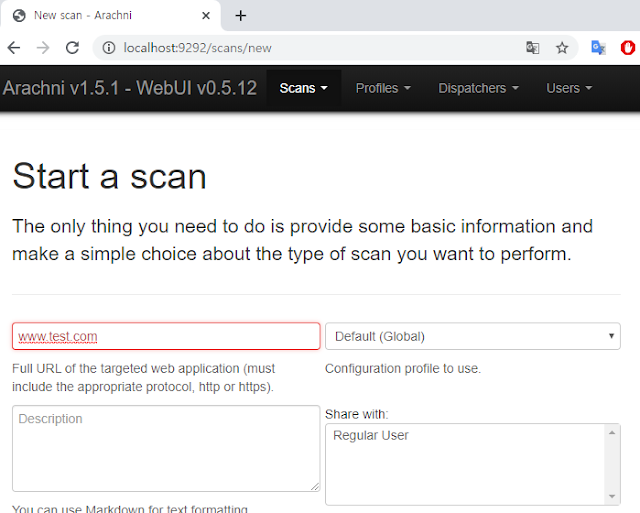Click the browser forward arrow
Screen dimensions: 640x513
click(x=43, y=48)
